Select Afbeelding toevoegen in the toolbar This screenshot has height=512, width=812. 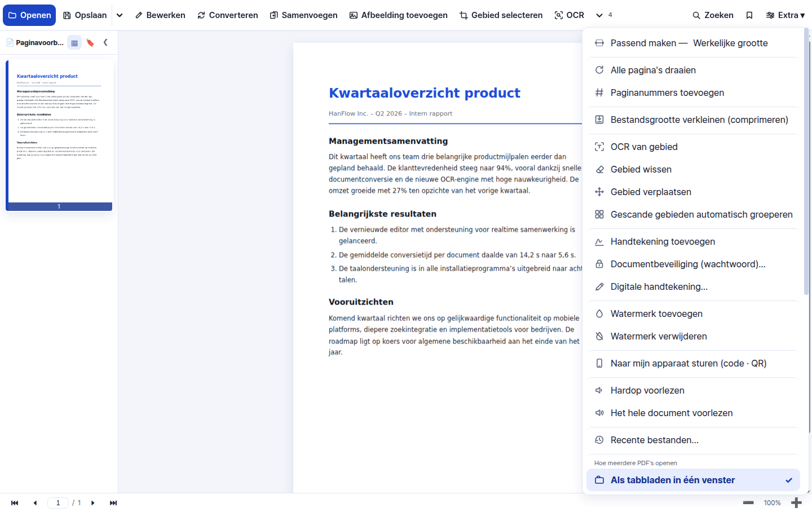pyautogui.click(x=398, y=15)
